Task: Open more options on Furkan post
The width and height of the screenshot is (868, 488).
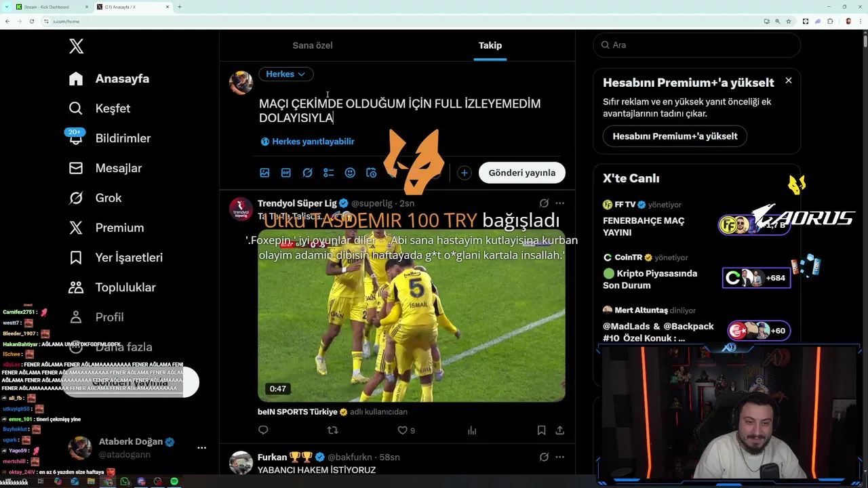Action: click(x=559, y=457)
